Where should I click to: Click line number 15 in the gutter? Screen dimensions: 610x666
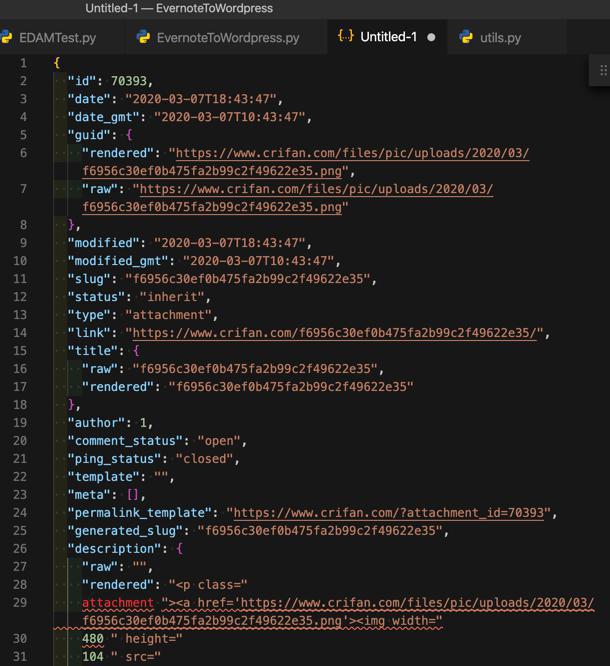tap(20, 351)
